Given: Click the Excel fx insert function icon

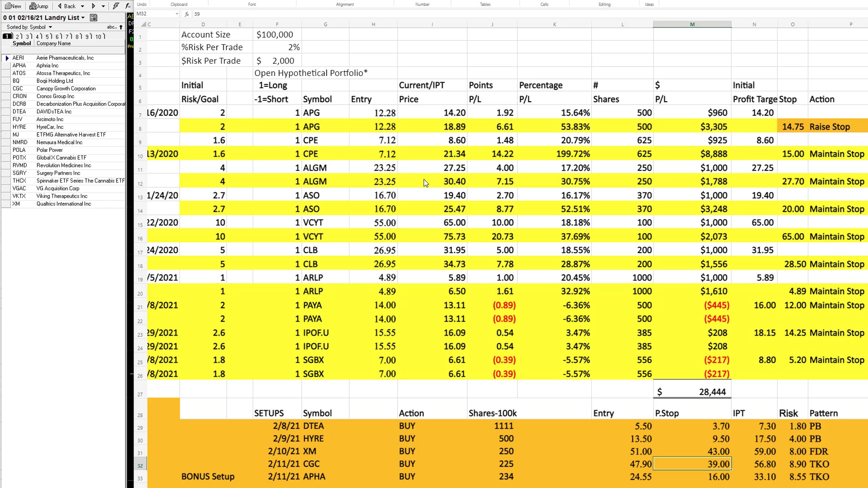Looking at the screenshot, I should 187,14.
